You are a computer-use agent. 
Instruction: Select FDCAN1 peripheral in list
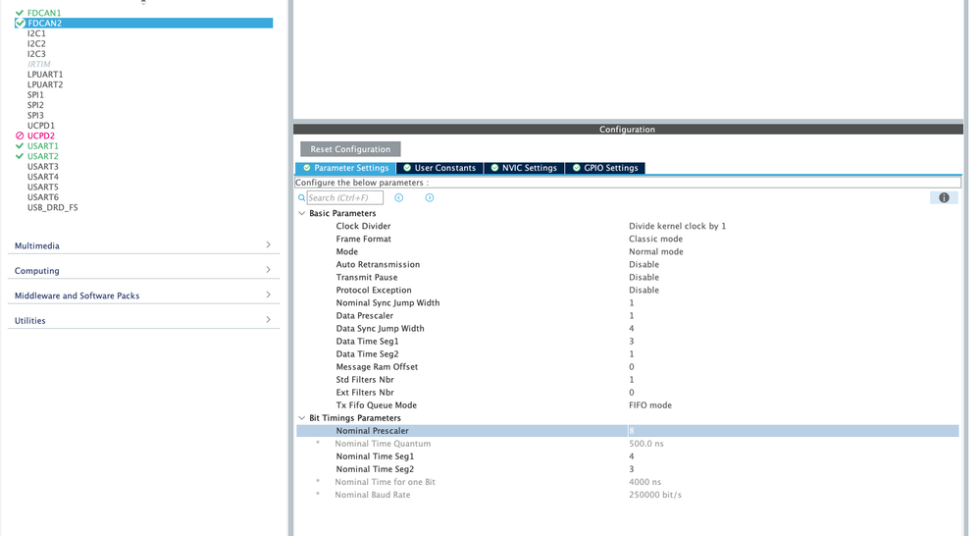coord(44,13)
